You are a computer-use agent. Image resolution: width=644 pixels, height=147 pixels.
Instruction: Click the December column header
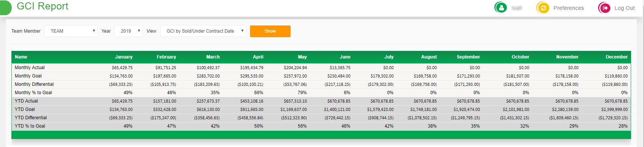617,57
